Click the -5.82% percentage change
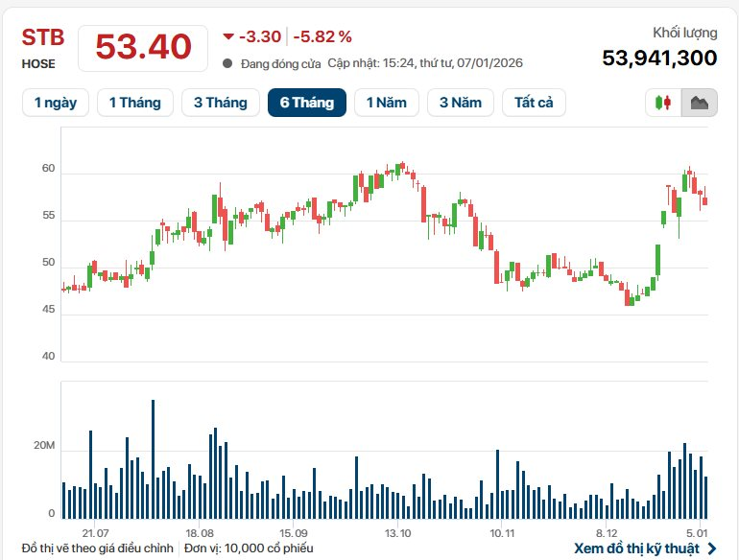Screen dimensions: 739x560 [x=322, y=36]
